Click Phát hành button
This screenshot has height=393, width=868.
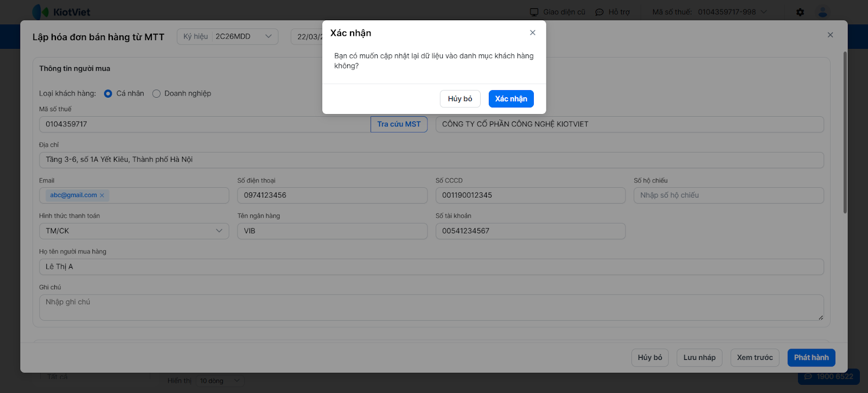click(811, 358)
